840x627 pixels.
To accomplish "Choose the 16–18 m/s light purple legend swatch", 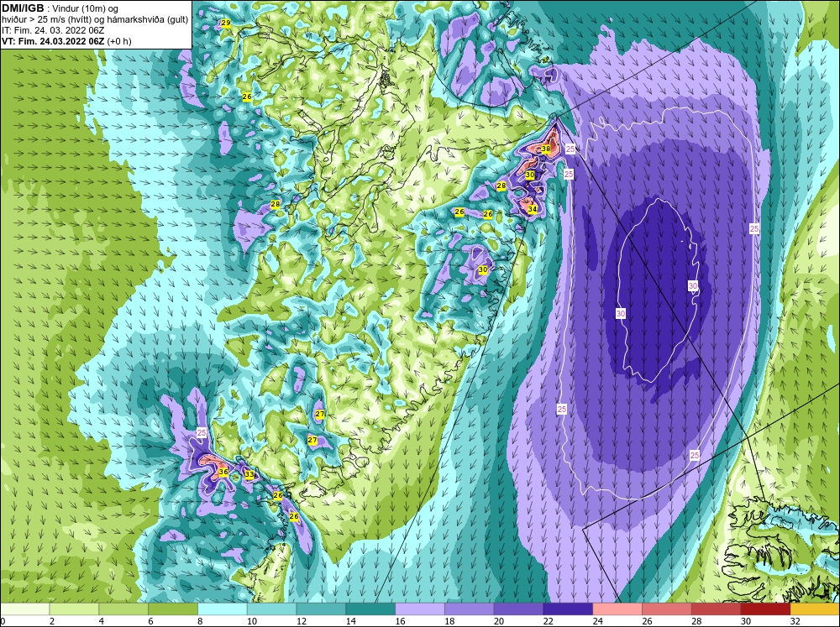I will [420, 609].
